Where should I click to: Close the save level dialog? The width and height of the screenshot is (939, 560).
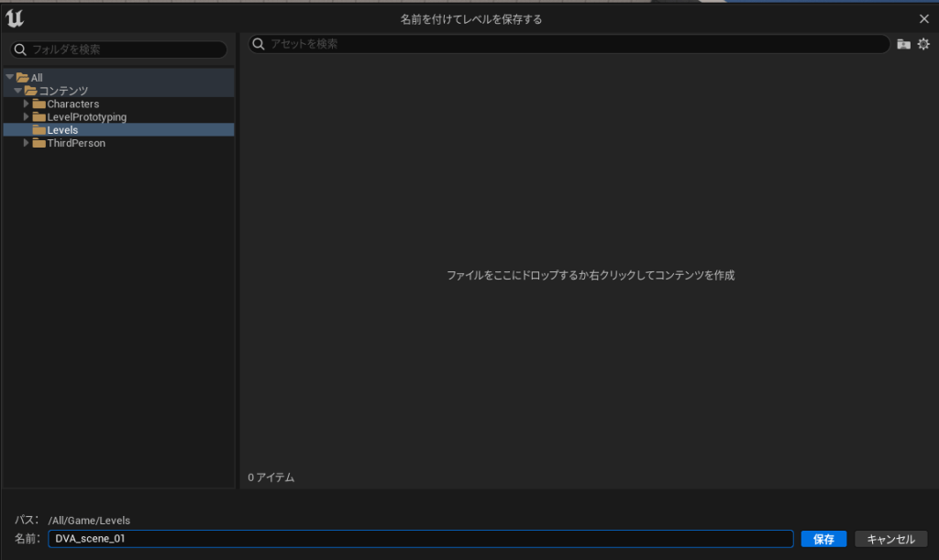[x=923, y=19]
